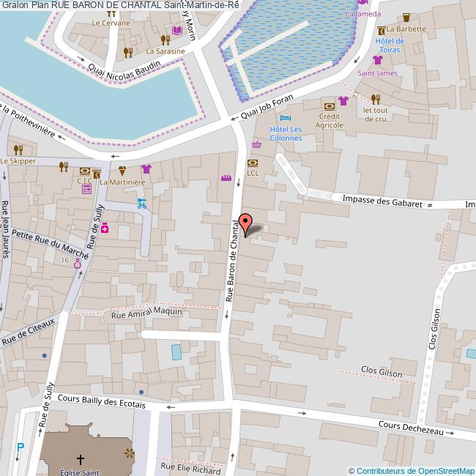This screenshot has height=476, width=476.
Task: Click the Cours Dechezeau street label
Action: pos(410,428)
